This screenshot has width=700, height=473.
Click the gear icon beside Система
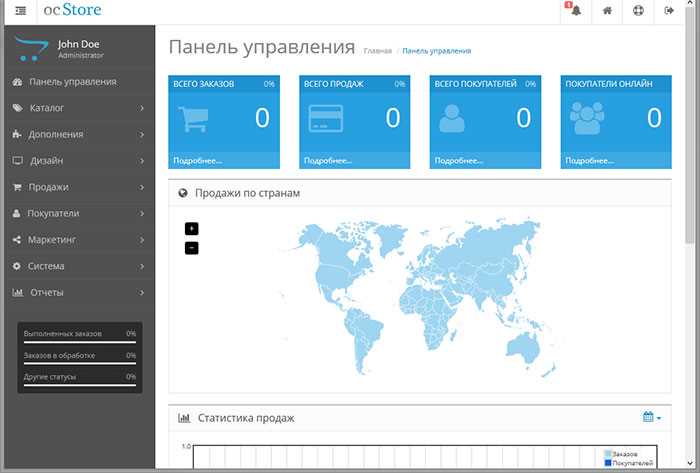click(x=17, y=266)
